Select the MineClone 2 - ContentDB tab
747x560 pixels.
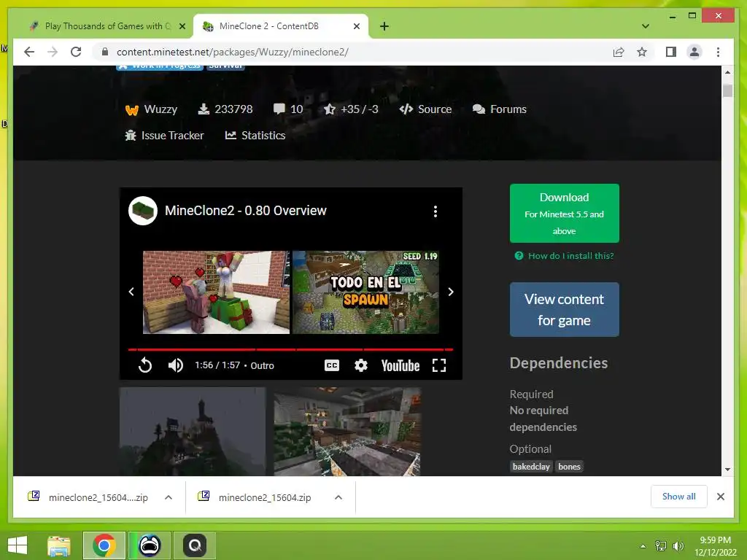pyautogui.click(x=280, y=26)
